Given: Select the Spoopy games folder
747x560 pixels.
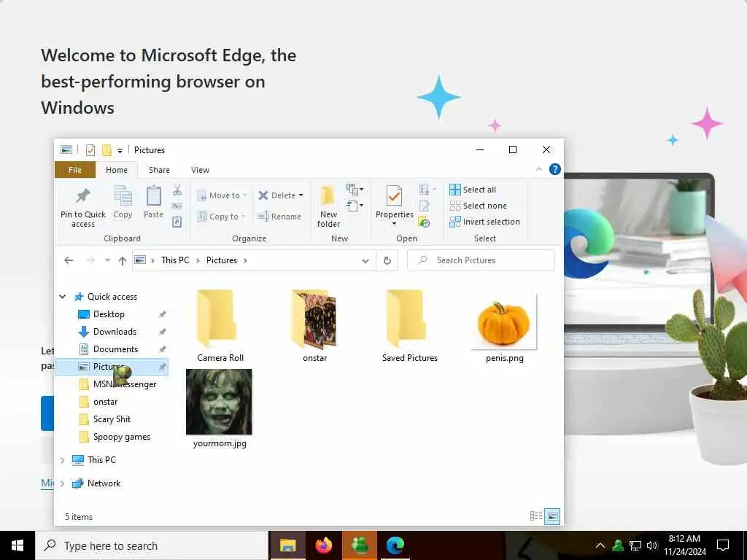Looking at the screenshot, I should point(122,437).
